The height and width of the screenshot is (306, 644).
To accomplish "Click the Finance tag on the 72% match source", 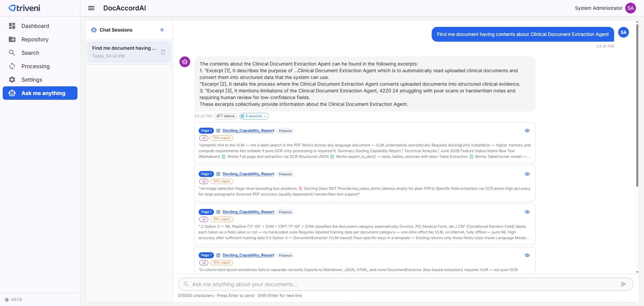I will click(285, 174).
